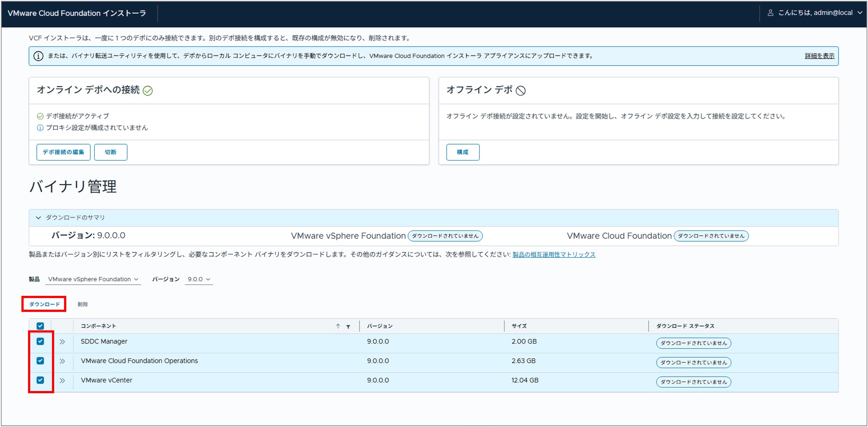The image size is (868, 427).
Task: Click the info icon in the blue banner
Action: click(38, 56)
